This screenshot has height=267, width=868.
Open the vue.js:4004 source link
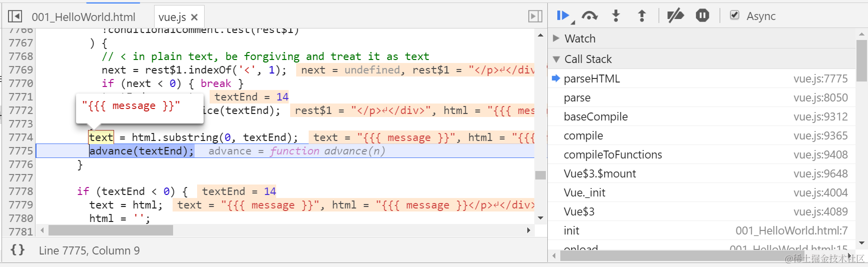click(820, 192)
